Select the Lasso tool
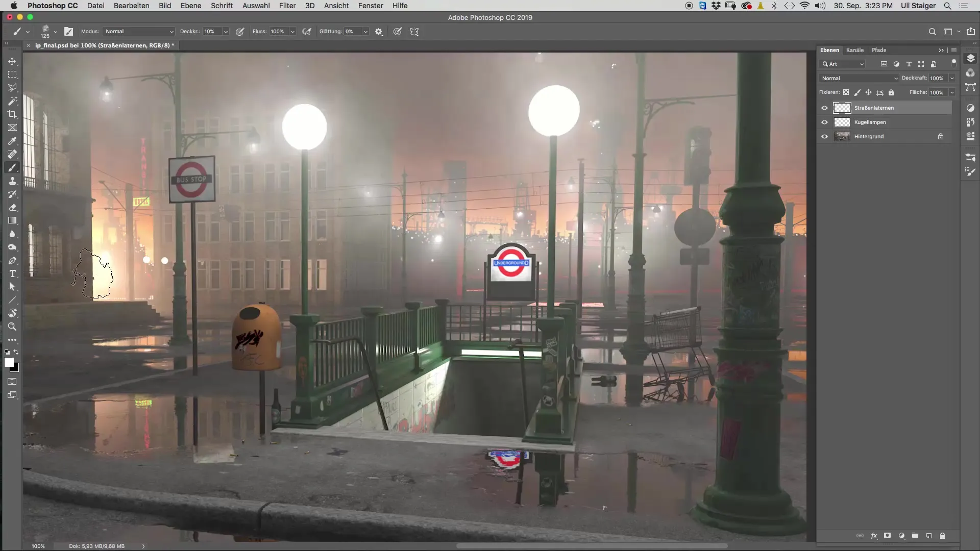 pos(12,88)
